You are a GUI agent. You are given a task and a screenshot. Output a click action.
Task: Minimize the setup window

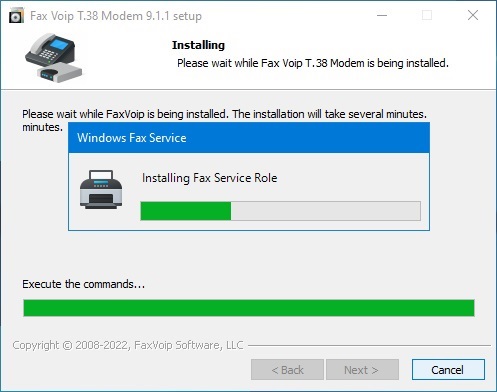[x=382, y=15]
